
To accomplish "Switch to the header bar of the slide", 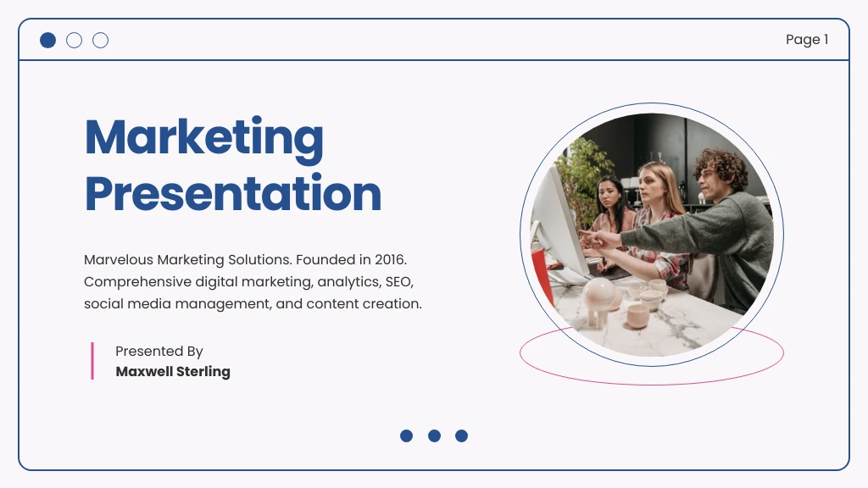I will pyautogui.click(x=434, y=40).
